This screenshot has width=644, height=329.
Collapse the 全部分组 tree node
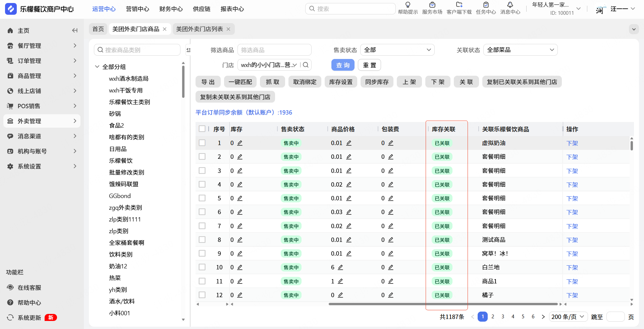pyautogui.click(x=97, y=67)
